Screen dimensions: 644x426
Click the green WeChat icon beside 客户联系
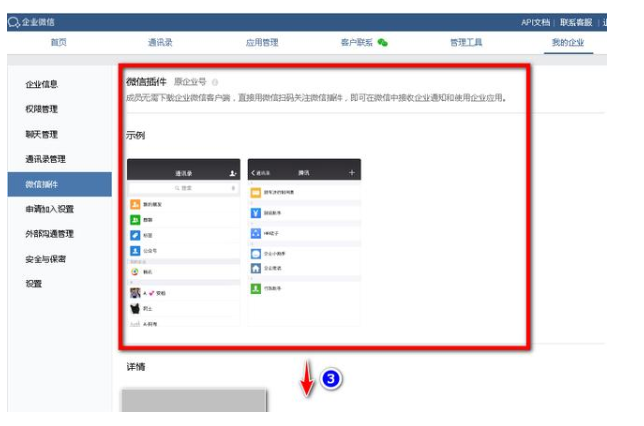[x=382, y=42]
